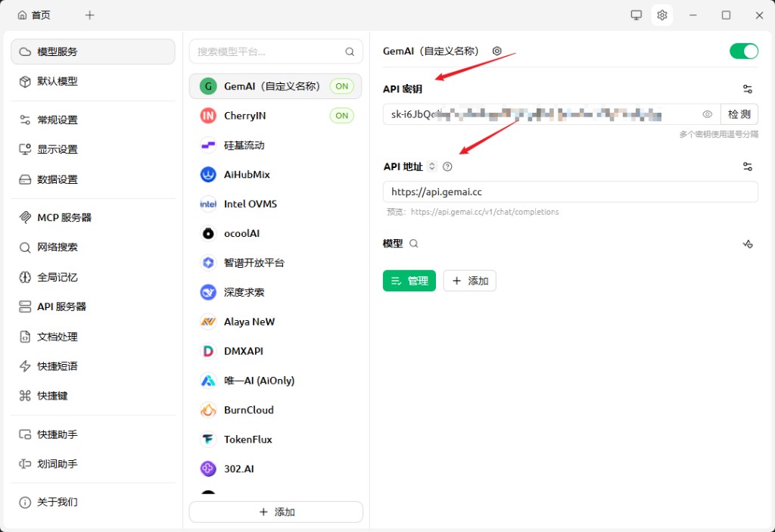Click the 302.AI provider logo in the list
This screenshot has height=532, width=775.
(x=207, y=468)
